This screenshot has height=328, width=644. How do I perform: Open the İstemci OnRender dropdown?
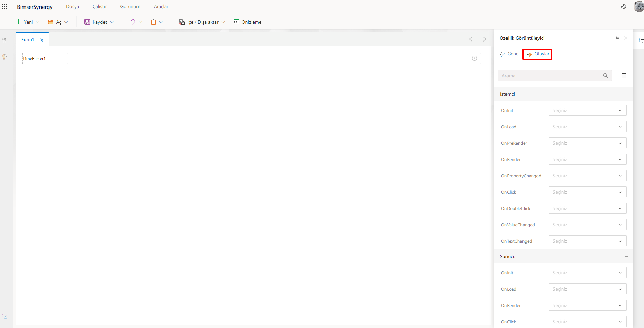tap(587, 159)
